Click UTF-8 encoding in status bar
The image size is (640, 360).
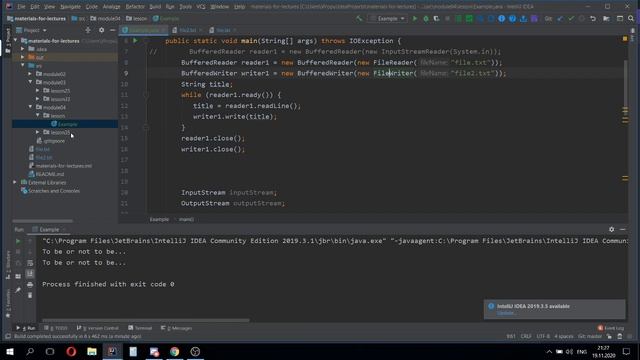pos(543,336)
